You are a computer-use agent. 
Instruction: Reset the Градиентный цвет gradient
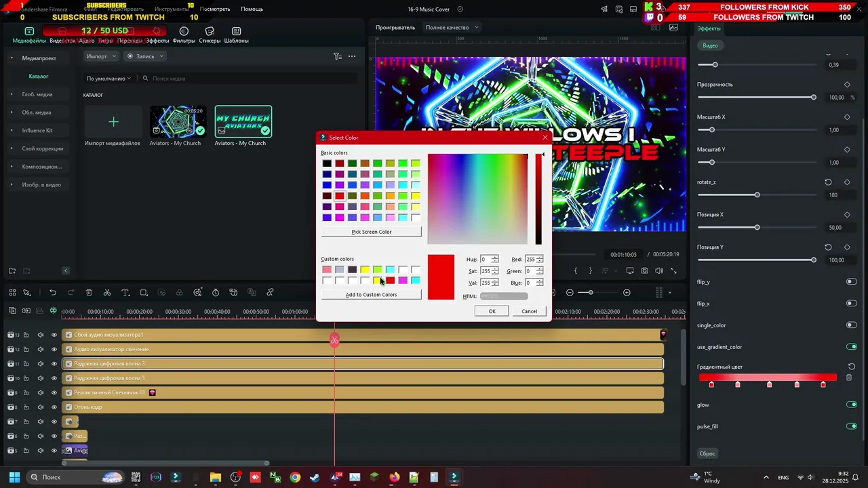852,367
